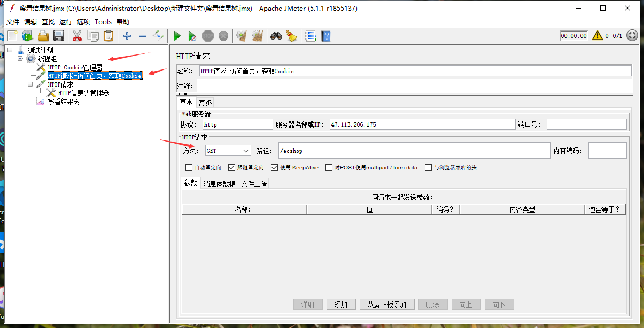Select the 参数 tab

pos(191,183)
